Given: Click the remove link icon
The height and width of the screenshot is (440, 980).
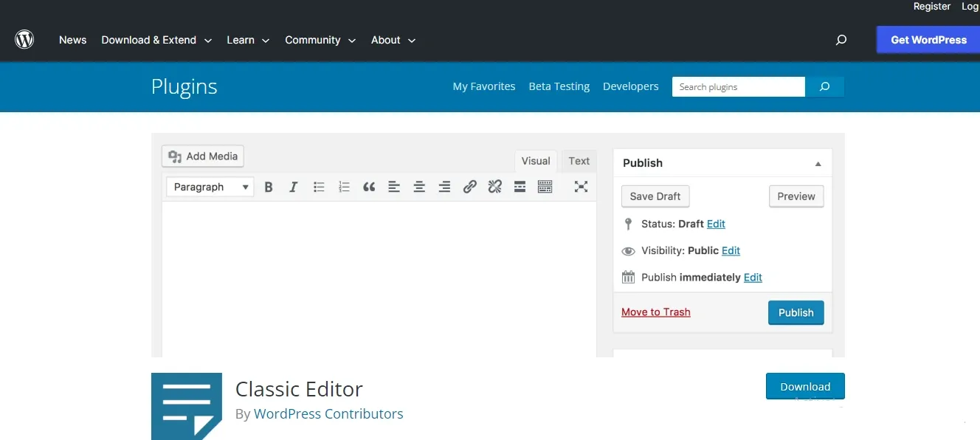Looking at the screenshot, I should click(494, 187).
